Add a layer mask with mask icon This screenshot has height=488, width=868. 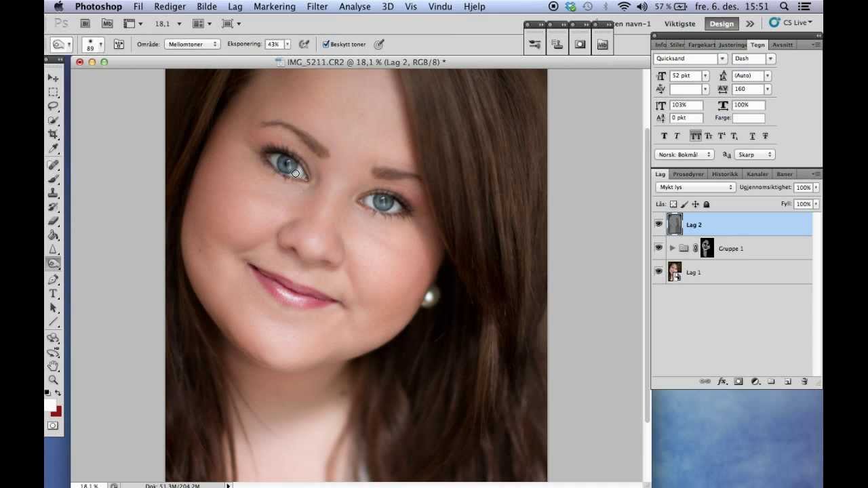[x=738, y=382]
